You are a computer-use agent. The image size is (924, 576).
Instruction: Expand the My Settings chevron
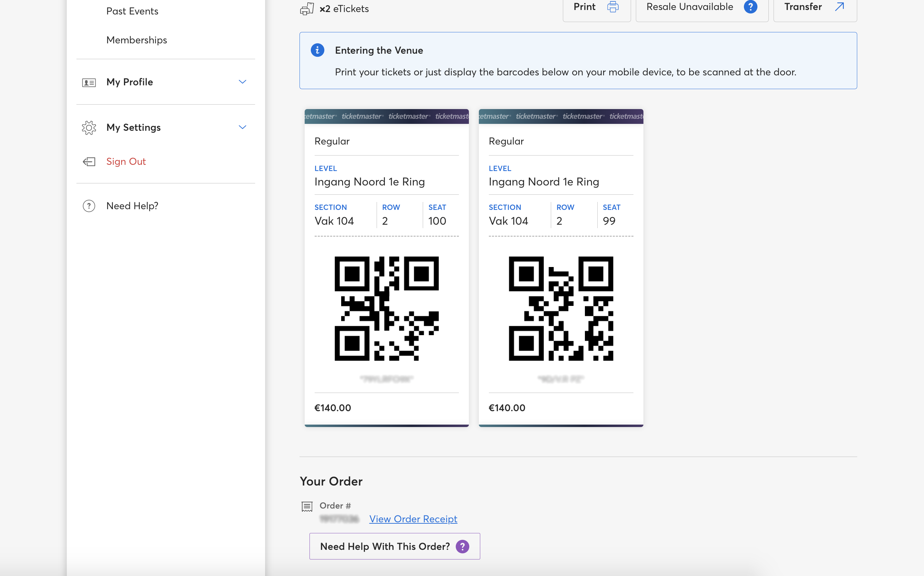click(x=242, y=127)
